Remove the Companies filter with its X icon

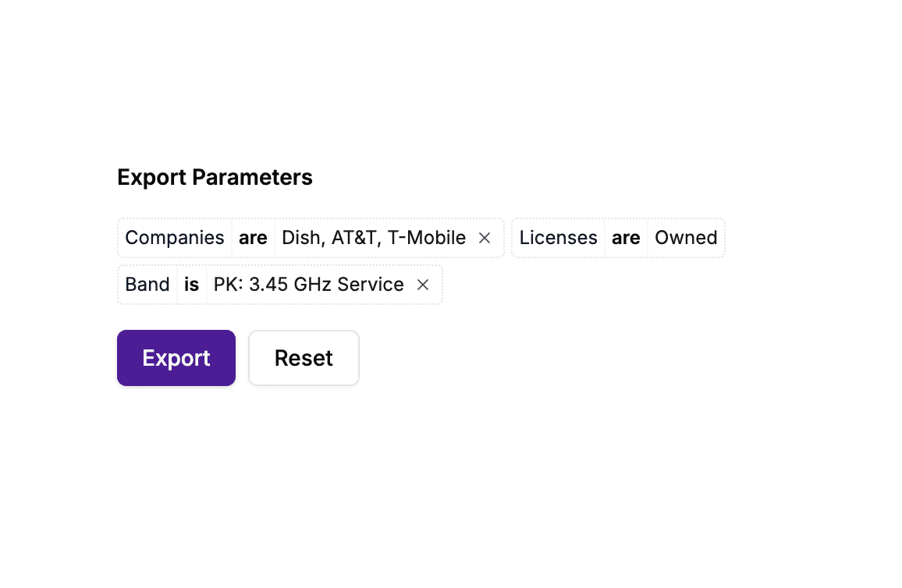point(485,238)
